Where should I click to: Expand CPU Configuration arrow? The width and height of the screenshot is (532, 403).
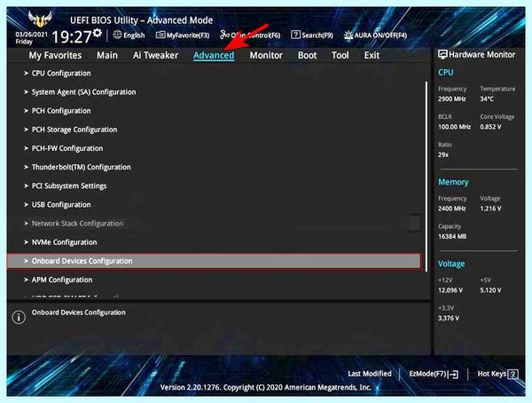click(x=26, y=73)
